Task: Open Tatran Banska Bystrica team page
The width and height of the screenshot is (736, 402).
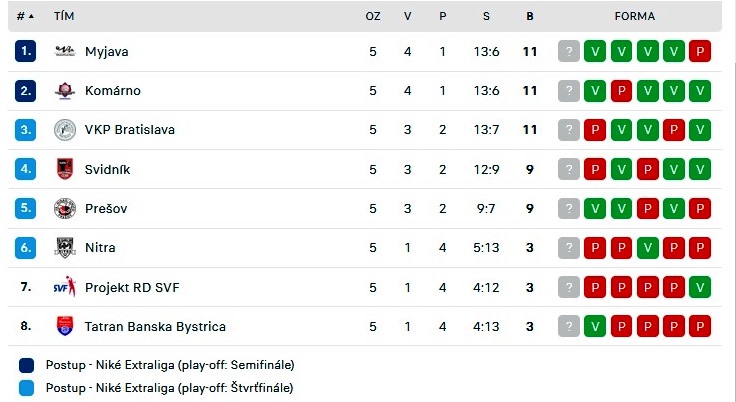Action: point(155,326)
